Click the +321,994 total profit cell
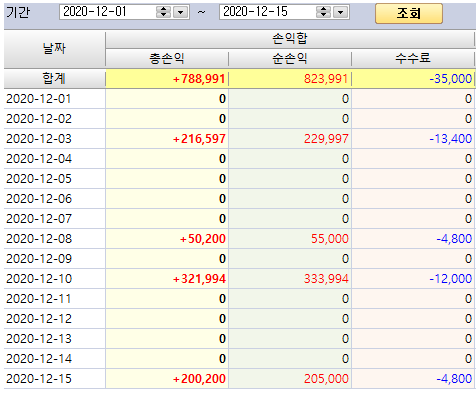The width and height of the screenshot is (476, 398). click(x=167, y=279)
